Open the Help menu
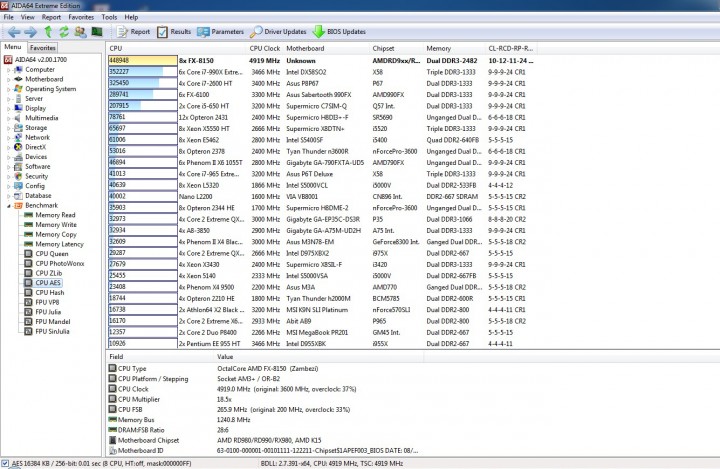720x469 pixels. (x=131, y=17)
